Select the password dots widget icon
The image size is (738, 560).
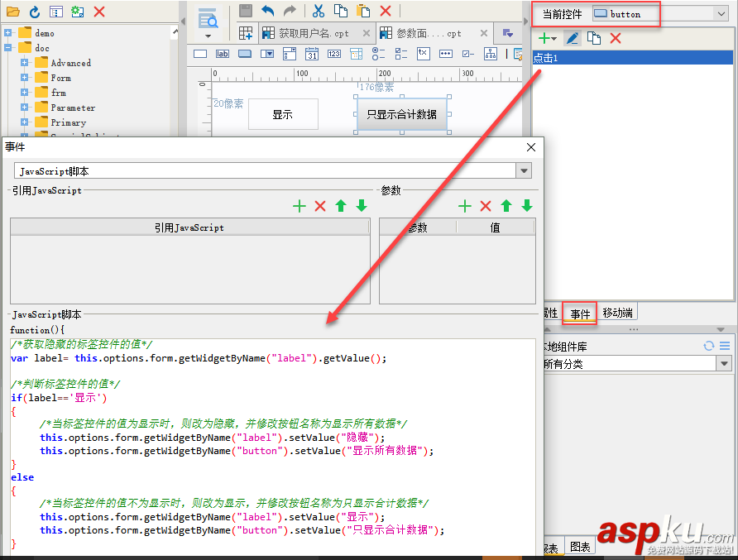[x=446, y=54]
